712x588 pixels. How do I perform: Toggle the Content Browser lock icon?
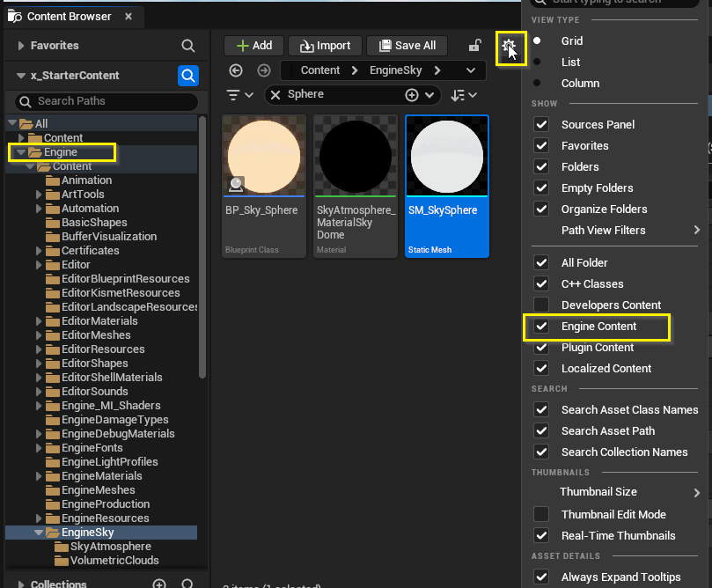coord(475,46)
